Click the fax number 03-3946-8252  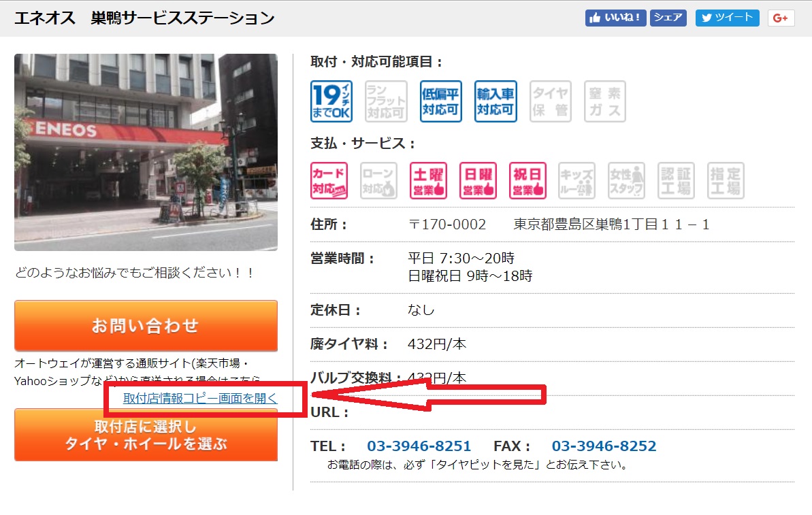pyautogui.click(x=604, y=446)
